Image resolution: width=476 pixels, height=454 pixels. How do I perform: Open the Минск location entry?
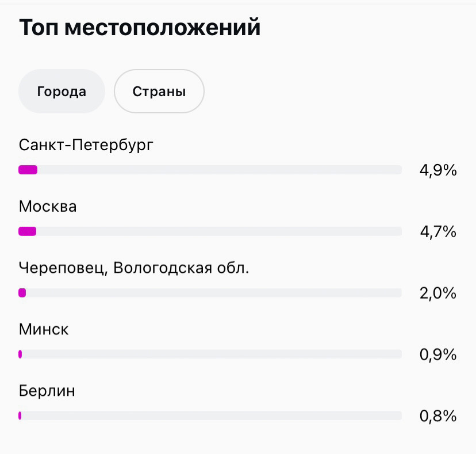pyautogui.click(x=44, y=329)
